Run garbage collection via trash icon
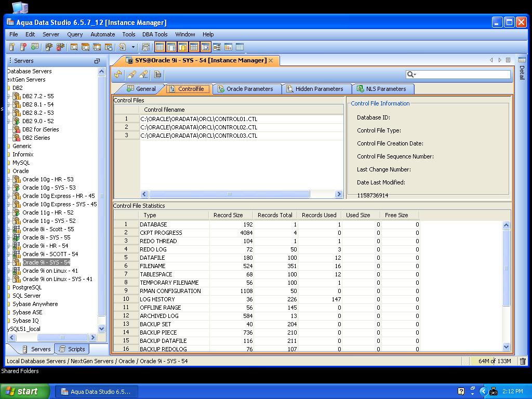 pos(523,361)
